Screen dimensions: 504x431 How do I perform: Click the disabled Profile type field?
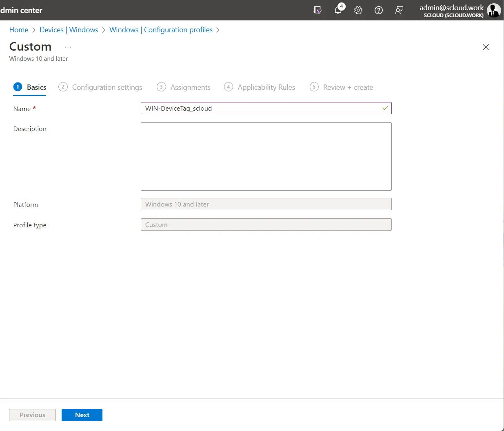(266, 224)
